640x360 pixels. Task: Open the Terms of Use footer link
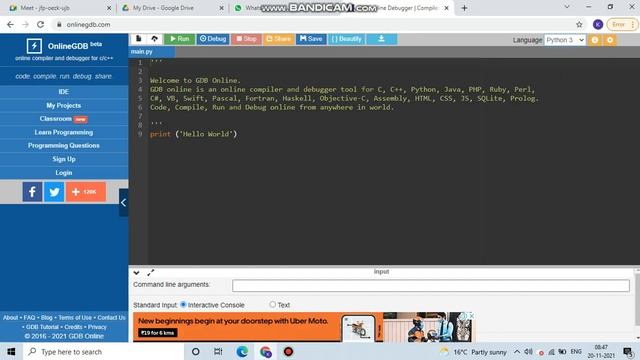click(75, 318)
